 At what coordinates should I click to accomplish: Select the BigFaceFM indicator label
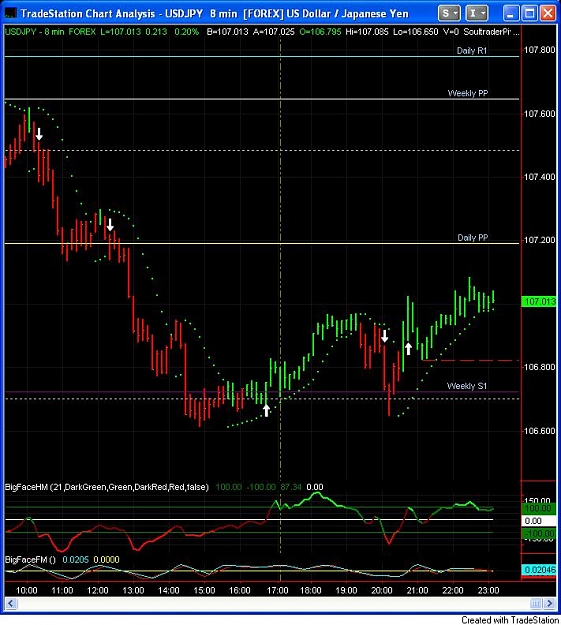pos(30,560)
